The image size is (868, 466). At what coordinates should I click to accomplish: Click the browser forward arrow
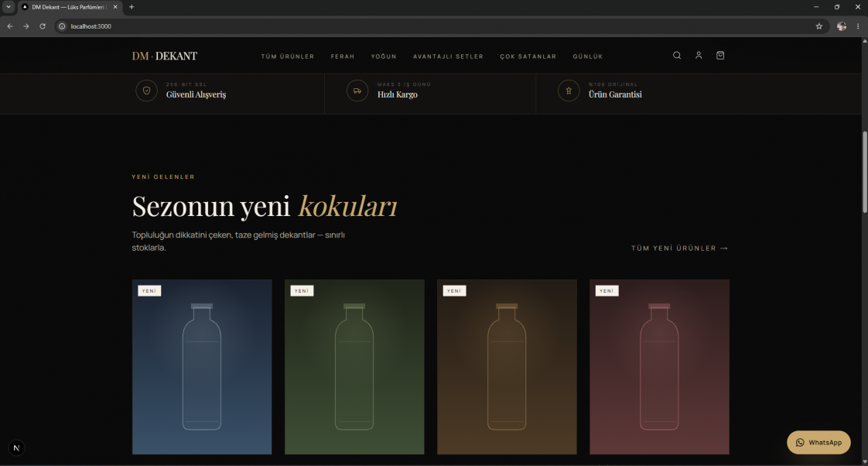(26, 26)
